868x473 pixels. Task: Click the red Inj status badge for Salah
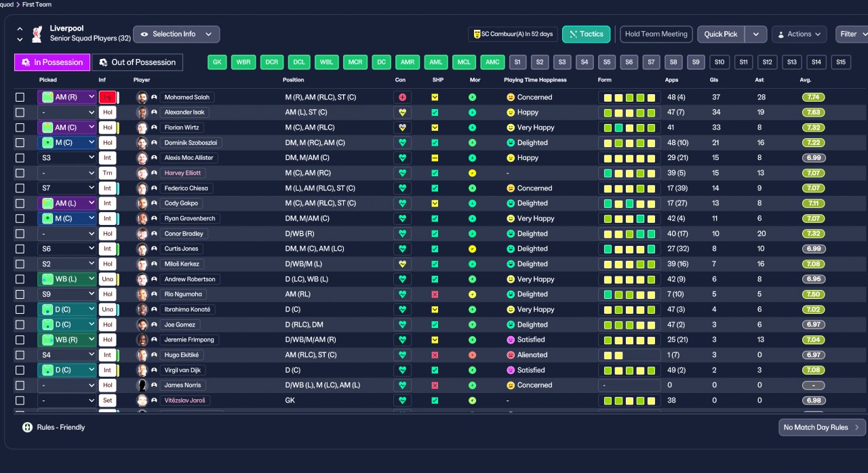(x=107, y=98)
